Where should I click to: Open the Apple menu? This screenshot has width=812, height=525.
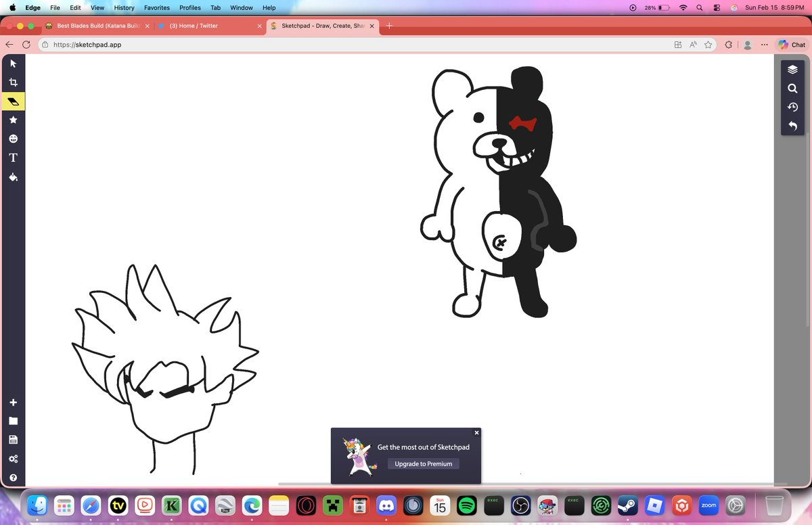[x=12, y=7]
